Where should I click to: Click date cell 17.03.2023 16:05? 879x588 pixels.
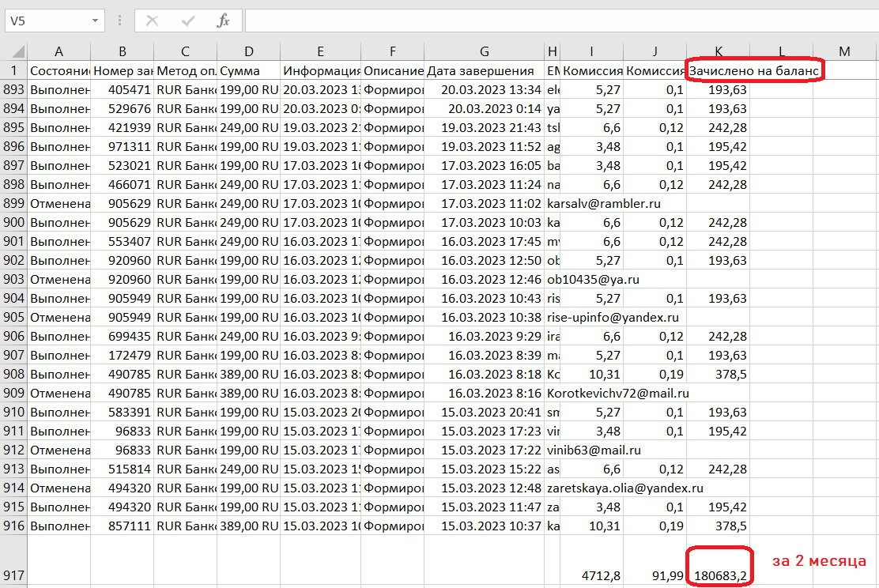coord(485,165)
